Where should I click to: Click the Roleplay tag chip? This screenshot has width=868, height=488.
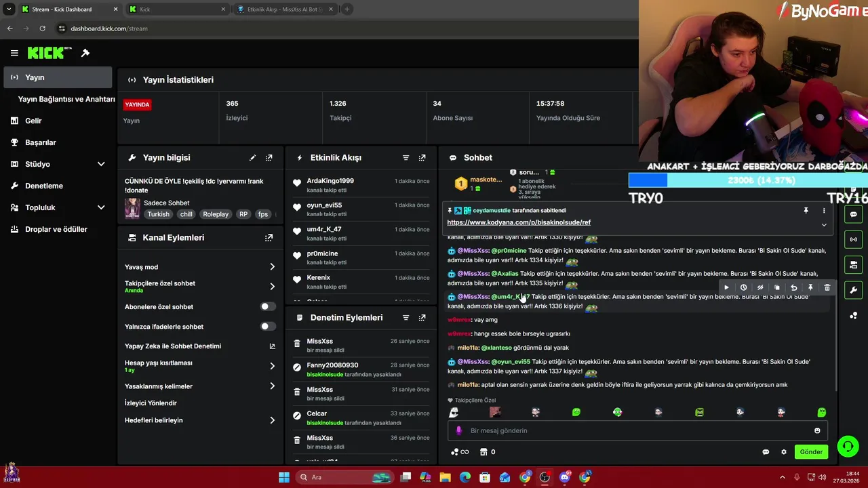pos(216,214)
